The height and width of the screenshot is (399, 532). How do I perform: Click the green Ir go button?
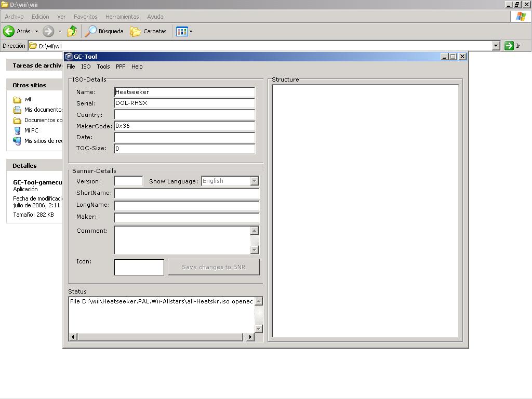click(509, 46)
